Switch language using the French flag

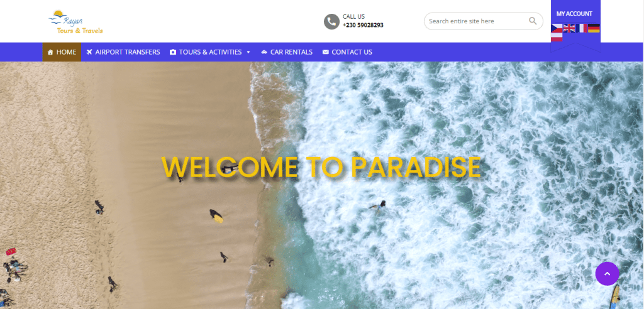pos(581,28)
